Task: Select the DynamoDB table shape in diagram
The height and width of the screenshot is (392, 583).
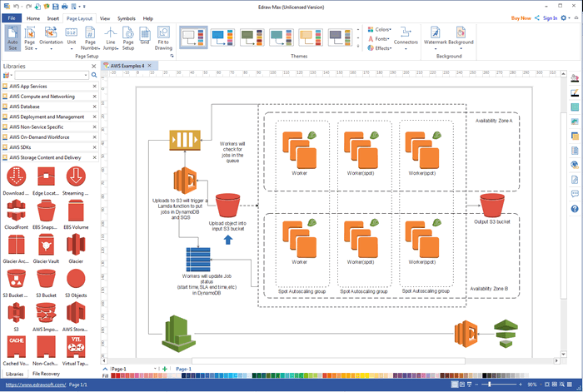Action: pyautogui.click(x=198, y=260)
